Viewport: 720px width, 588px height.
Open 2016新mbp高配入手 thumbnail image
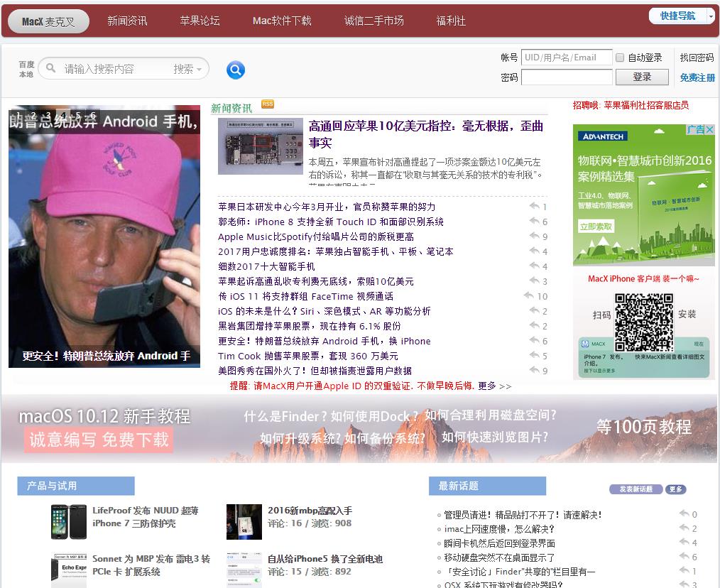[244, 522]
